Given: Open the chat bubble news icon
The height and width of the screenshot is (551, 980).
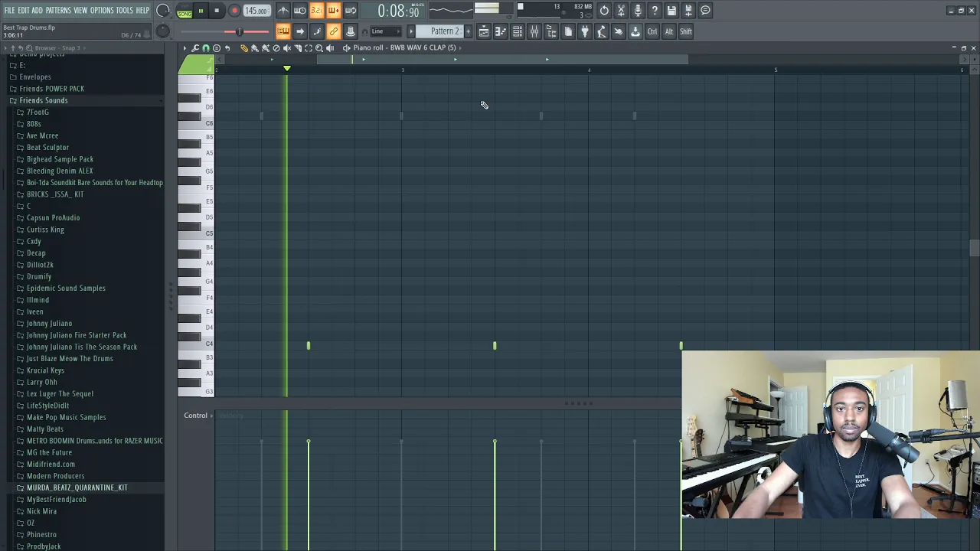Looking at the screenshot, I should click(705, 11).
